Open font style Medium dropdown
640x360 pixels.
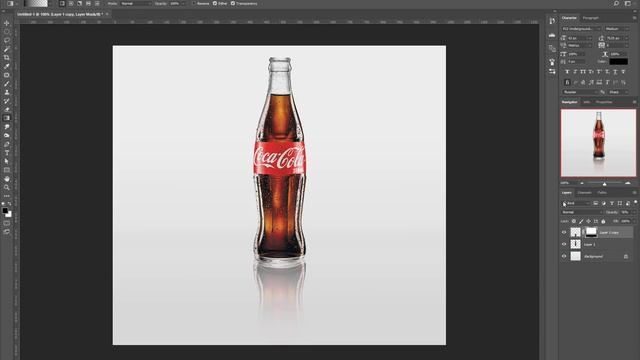617,29
